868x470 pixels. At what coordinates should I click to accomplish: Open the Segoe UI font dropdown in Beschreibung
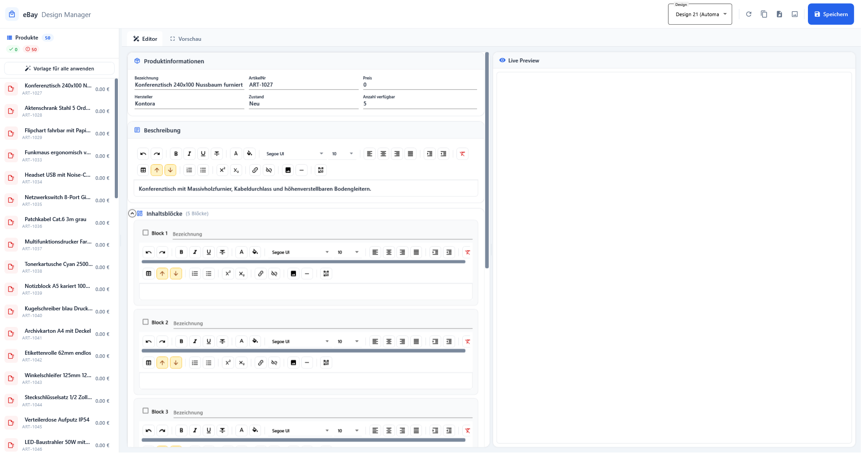click(294, 154)
